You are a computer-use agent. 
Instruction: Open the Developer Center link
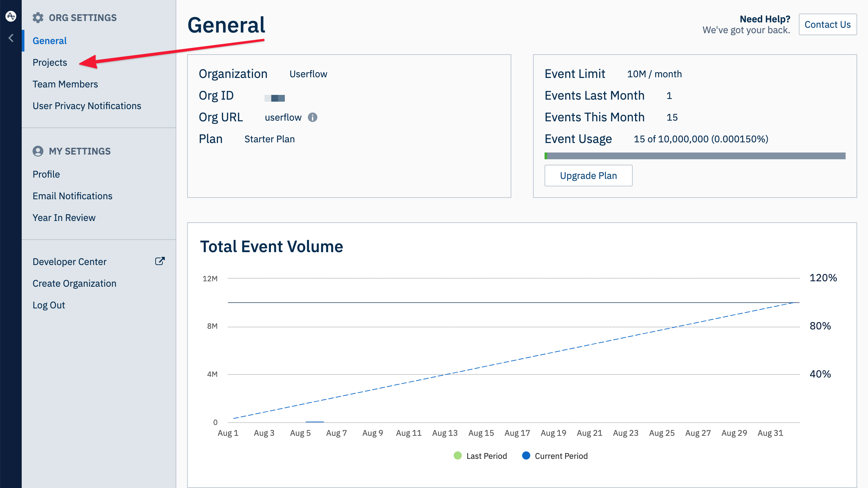tap(70, 262)
